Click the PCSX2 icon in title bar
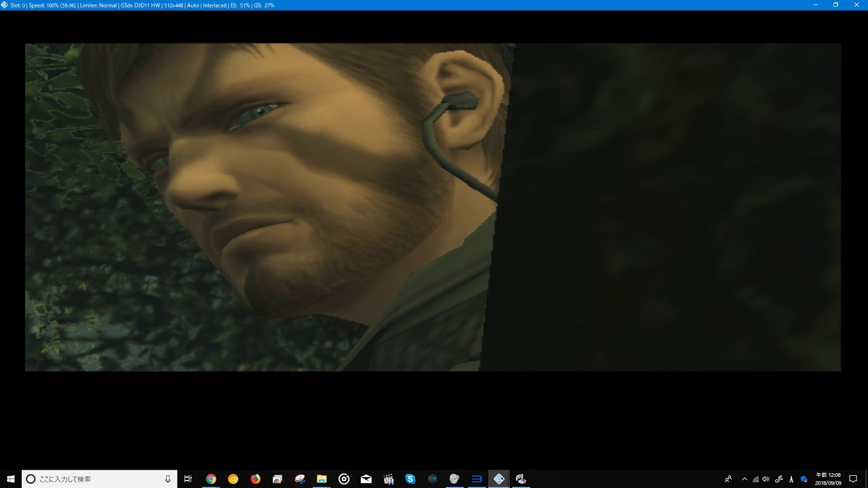The height and width of the screenshot is (488, 868). coord(5,5)
